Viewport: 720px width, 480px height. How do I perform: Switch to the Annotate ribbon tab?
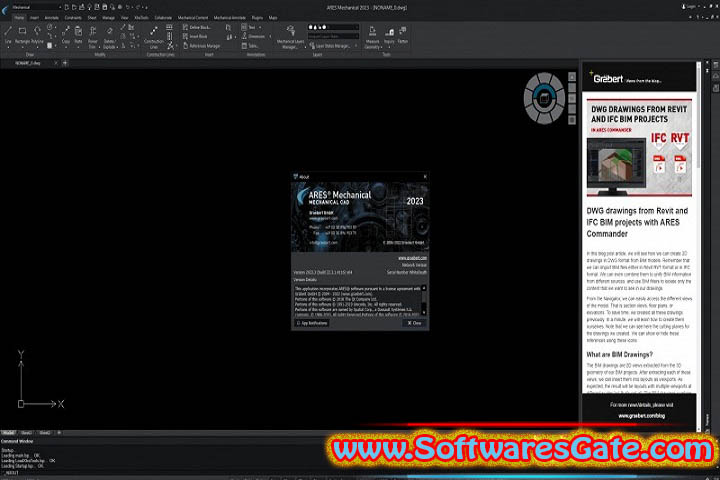[x=51, y=18]
